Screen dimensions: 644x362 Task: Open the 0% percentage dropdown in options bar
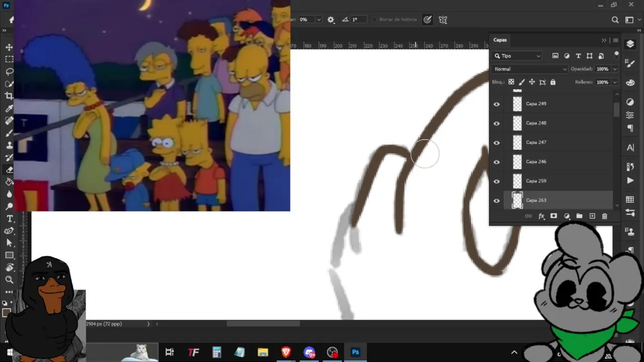(x=318, y=20)
